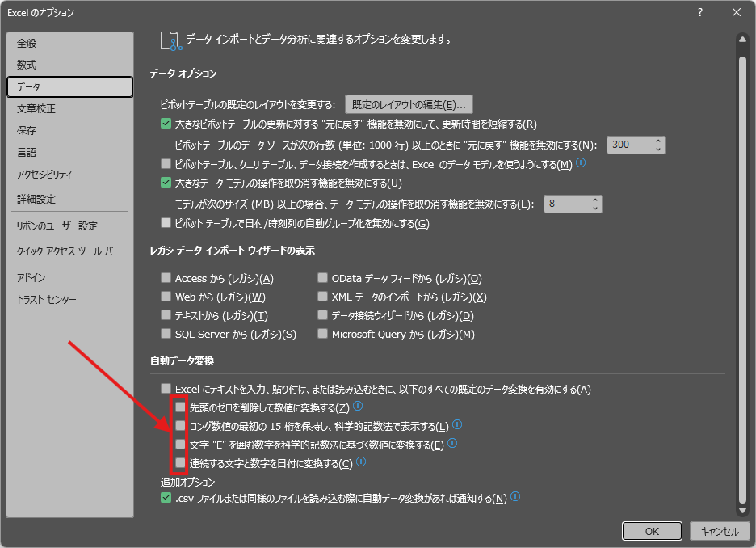This screenshot has width=756, height=548.
Task: Open the アクセシビリティ category
Action: click(x=70, y=174)
